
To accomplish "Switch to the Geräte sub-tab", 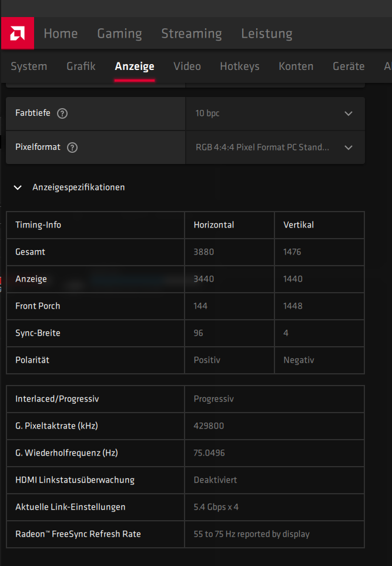I will coord(349,66).
